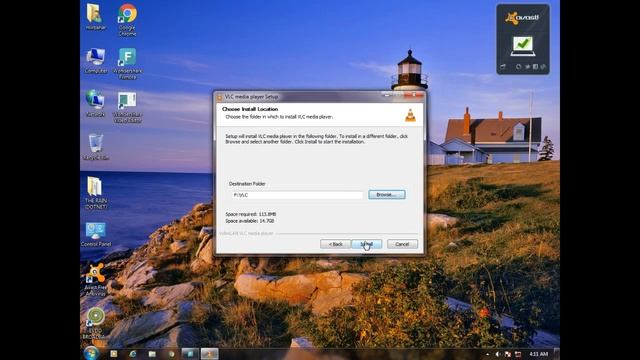Click the VLC setup title bar icon
640x360 pixels.
[220, 97]
